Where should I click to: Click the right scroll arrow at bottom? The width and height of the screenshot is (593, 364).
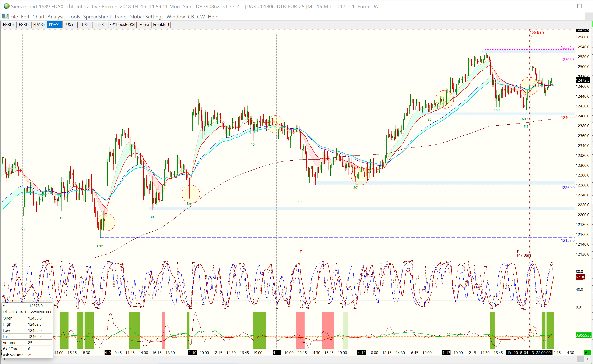(588, 359)
